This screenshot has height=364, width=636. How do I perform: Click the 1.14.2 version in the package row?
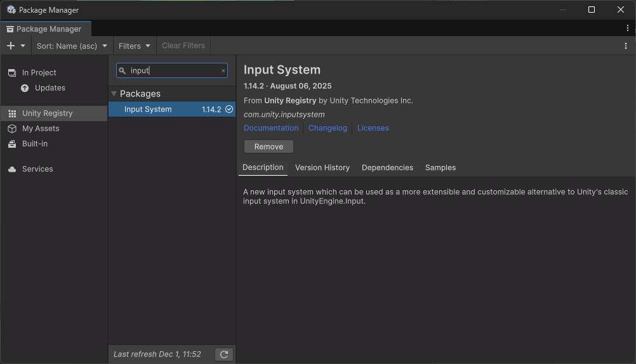click(x=211, y=110)
